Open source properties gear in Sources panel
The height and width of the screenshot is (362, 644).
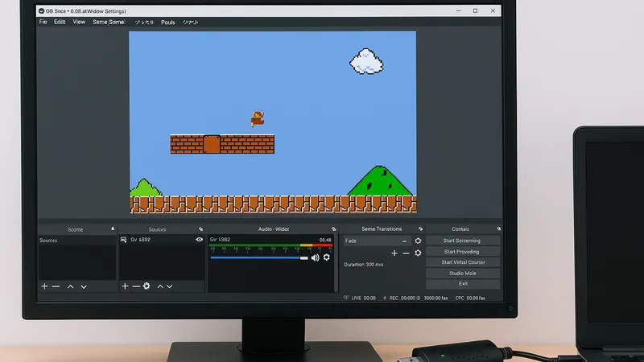(x=147, y=286)
